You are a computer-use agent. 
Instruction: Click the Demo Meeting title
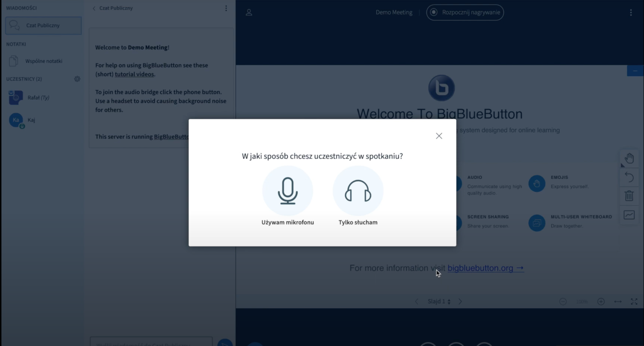(x=394, y=12)
